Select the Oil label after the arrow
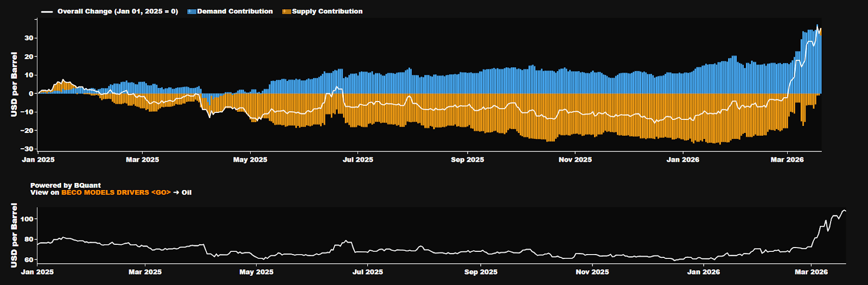868x285 pixels. click(x=187, y=192)
